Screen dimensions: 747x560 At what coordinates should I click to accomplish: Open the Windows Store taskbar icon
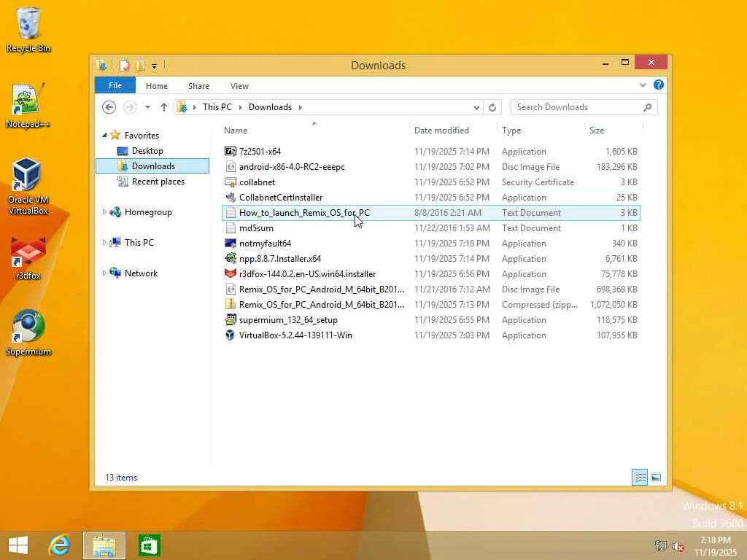tap(149, 545)
